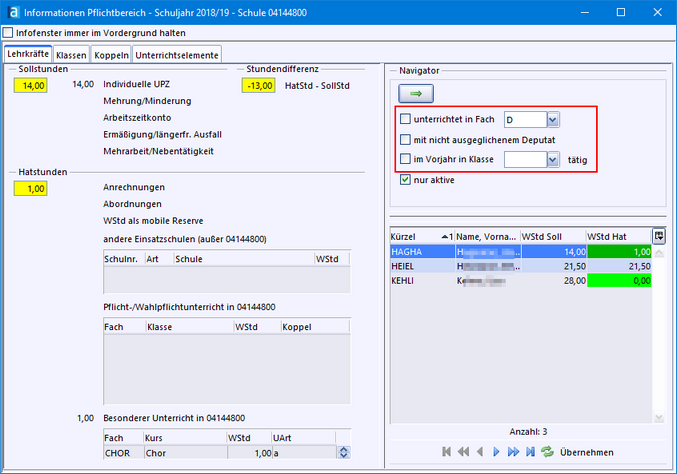Image resolution: width=677 pixels, height=474 pixels.
Task: Uncheck the 'nur aktive' checkbox
Action: tap(405, 180)
